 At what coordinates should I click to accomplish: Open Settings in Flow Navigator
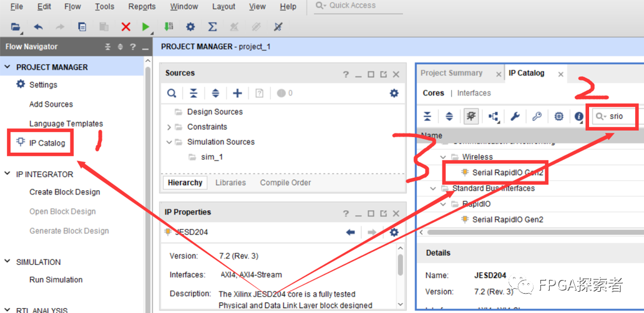point(43,85)
